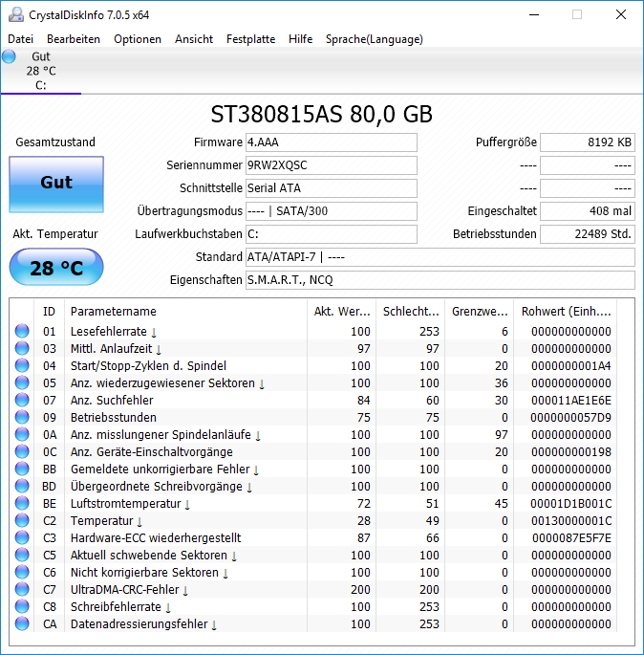
Task: Click status orb for Hardware-ECC wiederhergestellt
Action: (22, 537)
